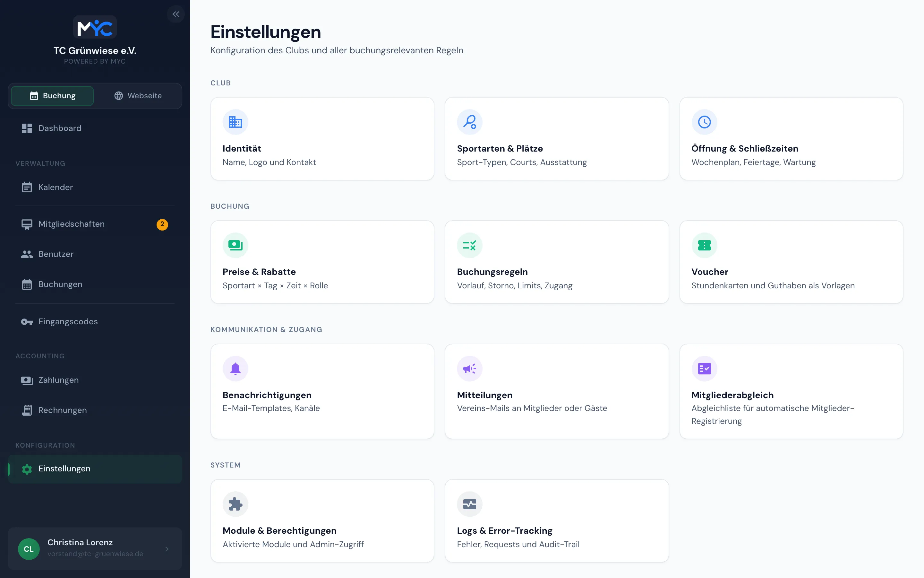Click the email vorstand@tc-gruenwiese.de
This screenshot has width=924, height=578.
[96, 554]
